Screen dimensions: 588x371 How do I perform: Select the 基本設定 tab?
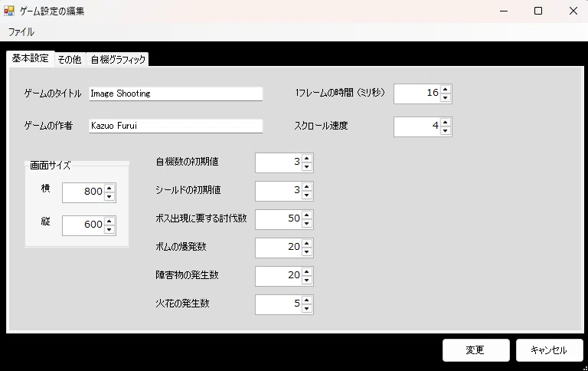pos(30,58)
